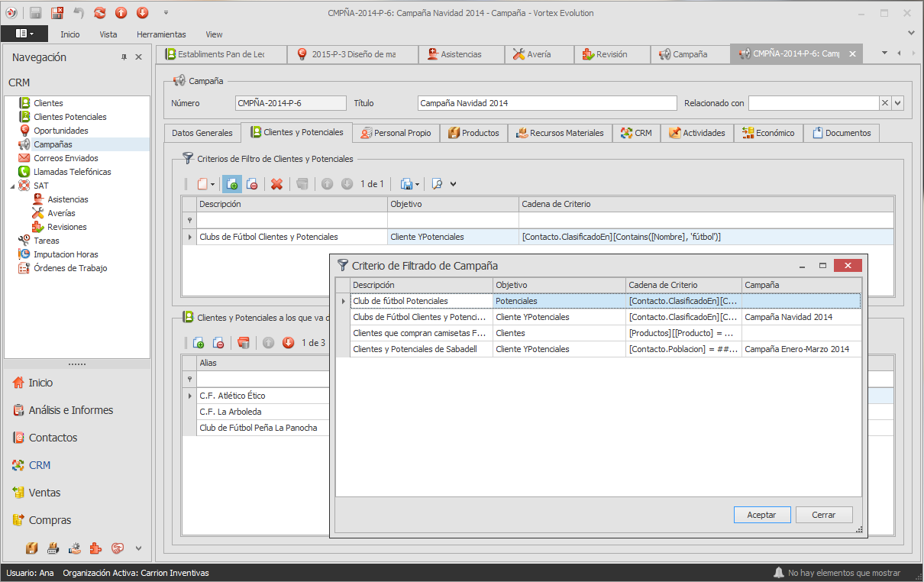Click the add-link icon in the filter criteria toolbar

pos(232,184)
